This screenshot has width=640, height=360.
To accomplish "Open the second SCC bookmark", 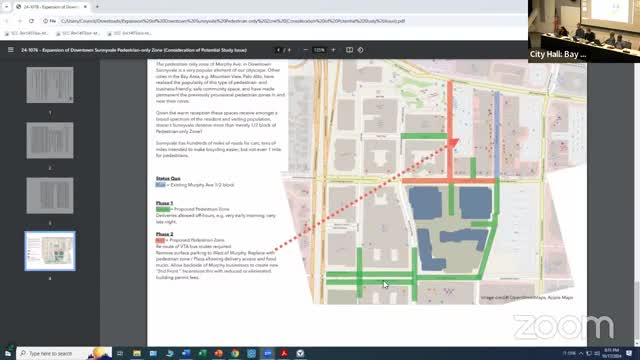I will pyautogui.click(x=78, y=33).
